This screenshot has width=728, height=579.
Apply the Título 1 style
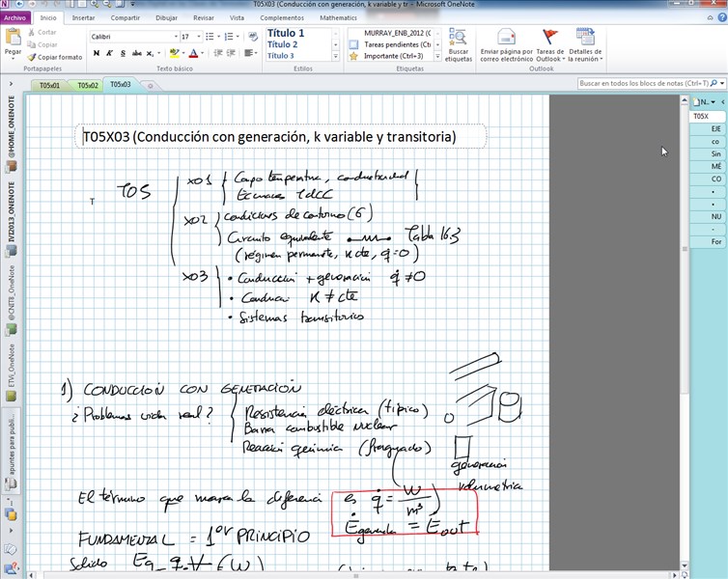286,33
